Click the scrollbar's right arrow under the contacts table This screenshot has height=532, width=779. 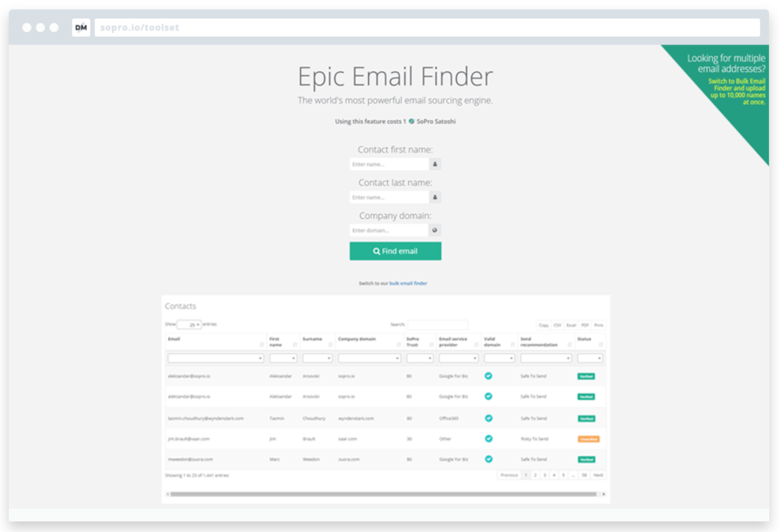(603, 494)
